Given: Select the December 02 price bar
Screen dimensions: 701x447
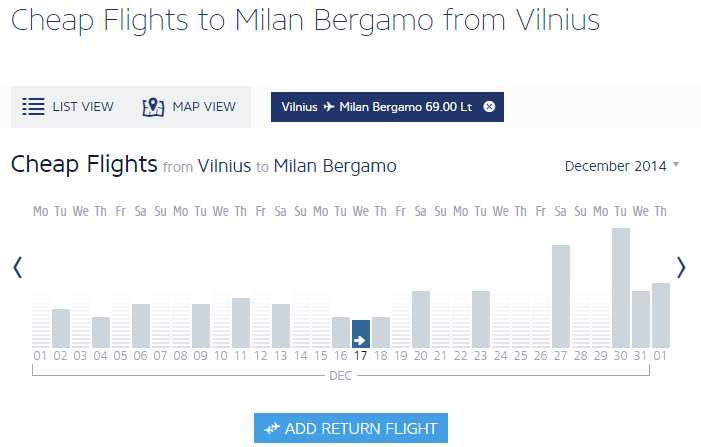Looking at the screenshot, I should [60, 328].
